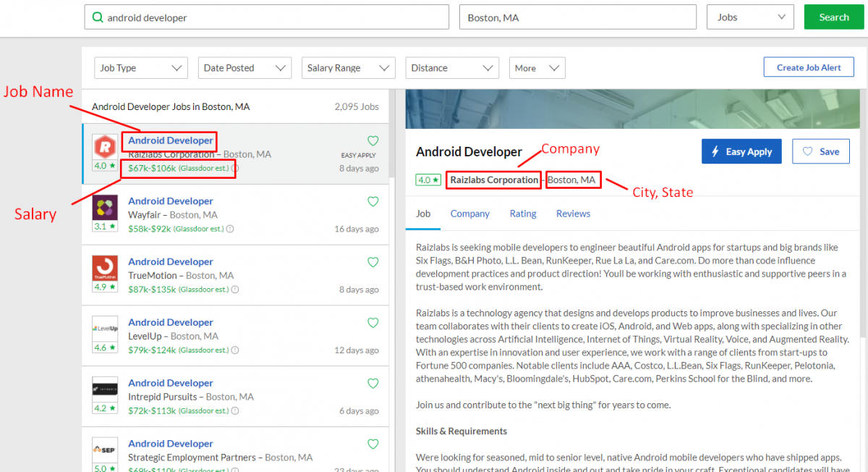Expand the Salary Range filter
Screen dimensions: 868x472
click(x=348, y=67)
